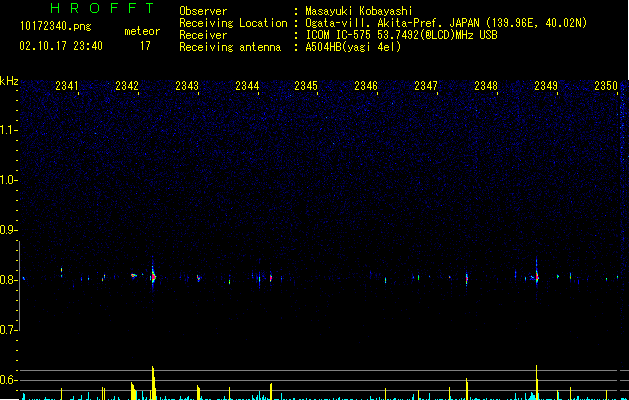
Task: Click the 2349 time marker
Action: click(546, 86)
